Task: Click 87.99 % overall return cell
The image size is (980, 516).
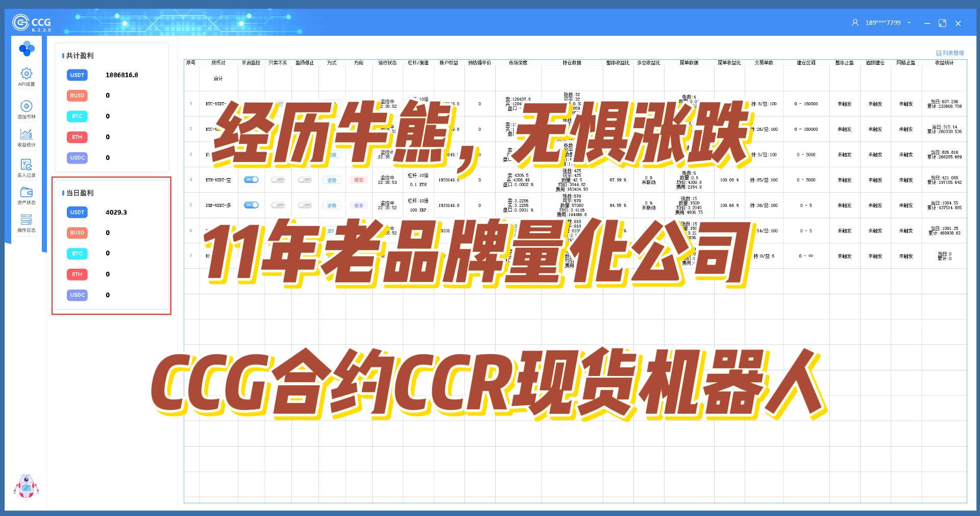Action: point(618,180)
